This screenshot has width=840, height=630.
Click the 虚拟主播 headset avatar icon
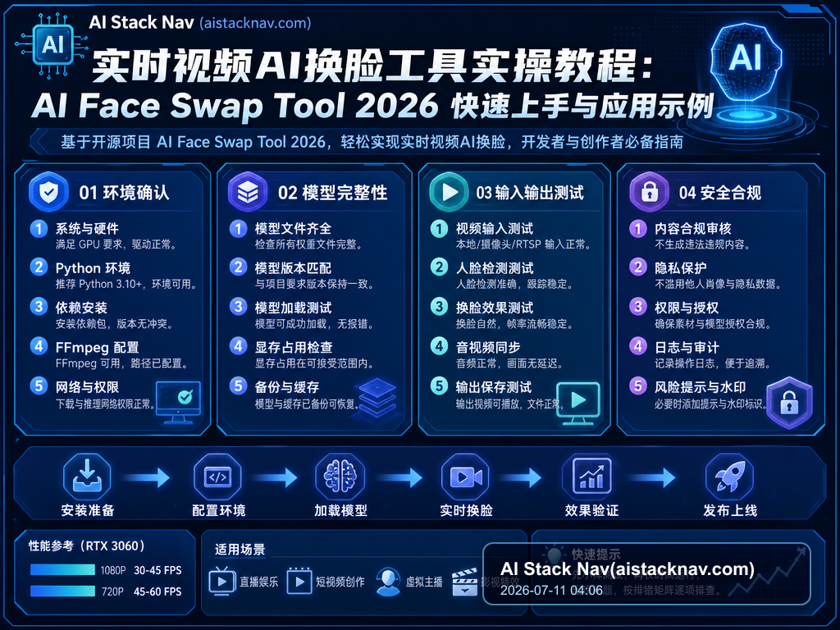(x=388, y=582)
